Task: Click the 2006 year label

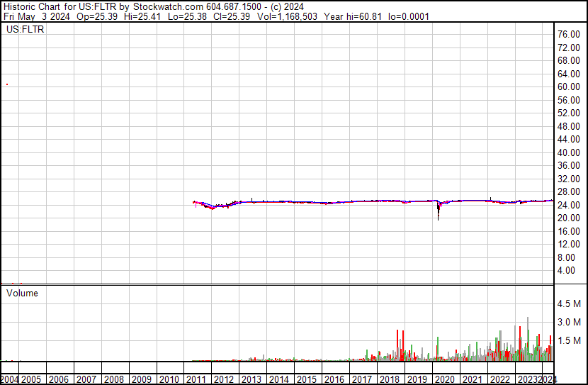Action: [59, 379]
